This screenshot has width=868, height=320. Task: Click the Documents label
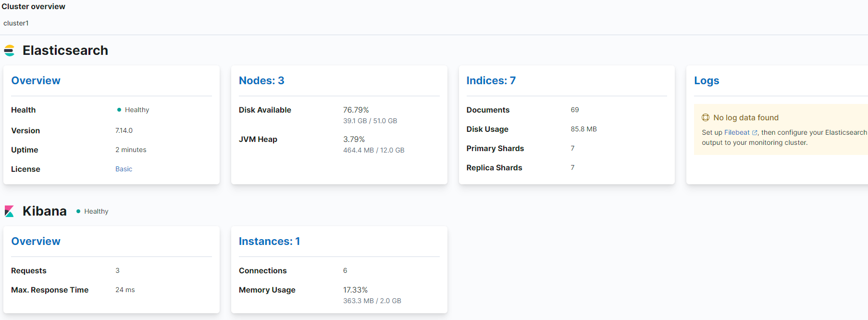pyautogui.click(x=488, y=110)
